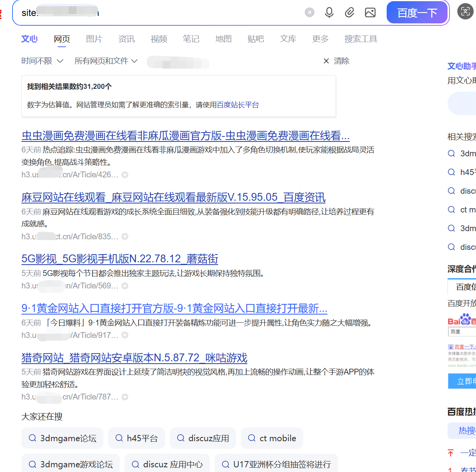Clear the search box with X icon

[x=309, y=12]
